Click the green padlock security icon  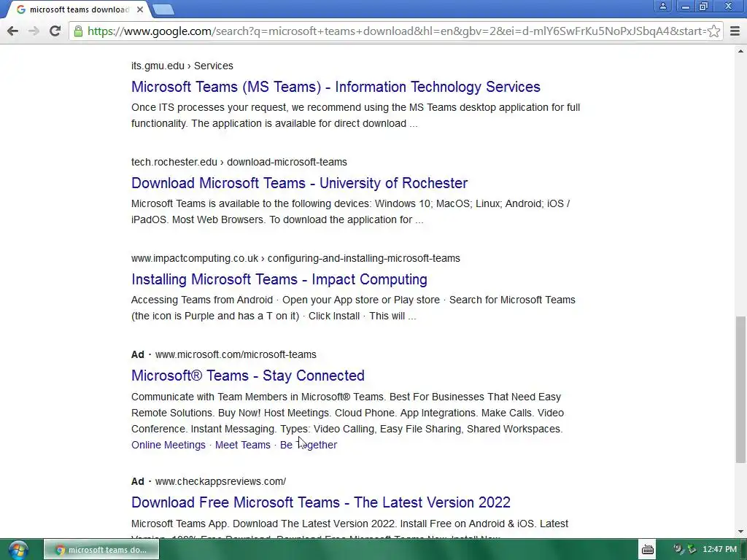pyautogui.click(x=78, y=31)
